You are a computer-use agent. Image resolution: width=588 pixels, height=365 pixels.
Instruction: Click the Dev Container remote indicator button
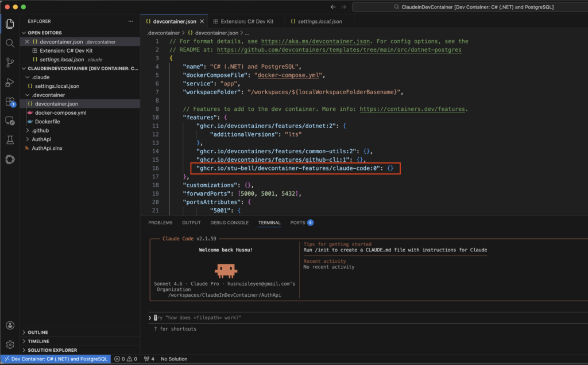tap(56, 359)
